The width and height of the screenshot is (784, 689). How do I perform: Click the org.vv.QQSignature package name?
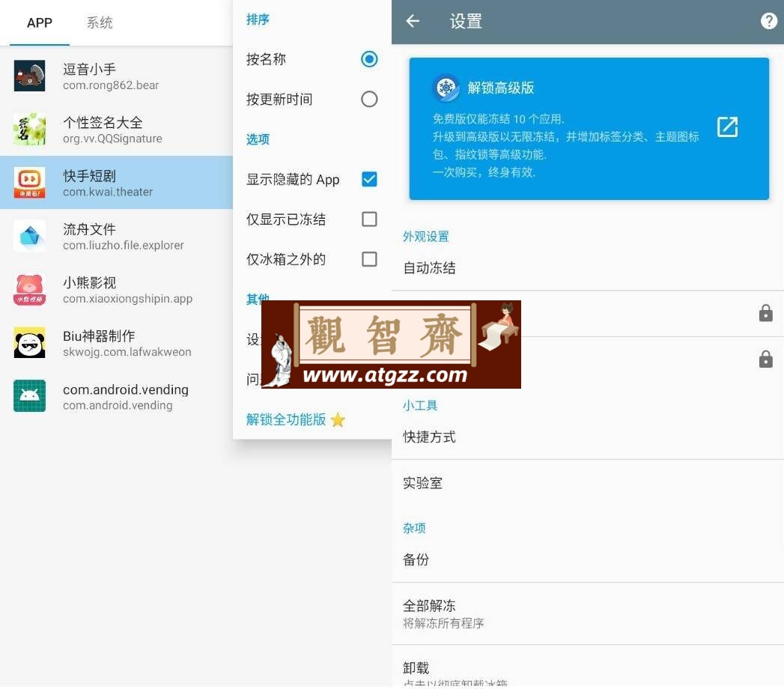tap(112, 139)
